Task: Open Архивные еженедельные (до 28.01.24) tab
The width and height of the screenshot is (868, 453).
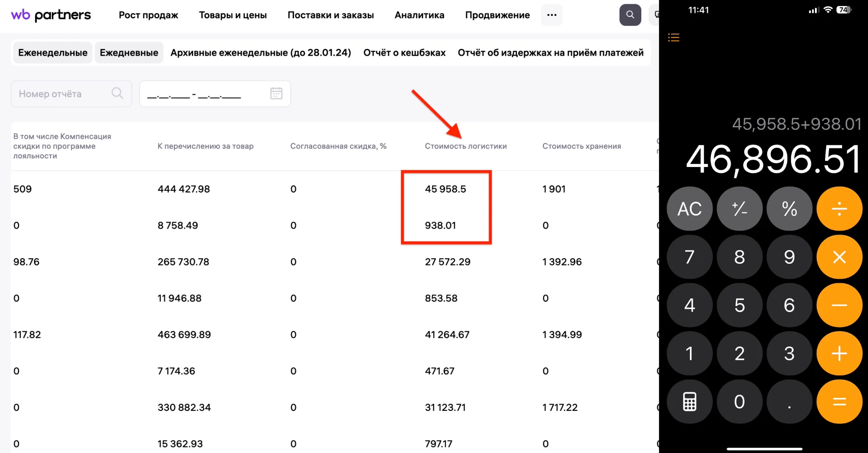Action: pos(261,53)
